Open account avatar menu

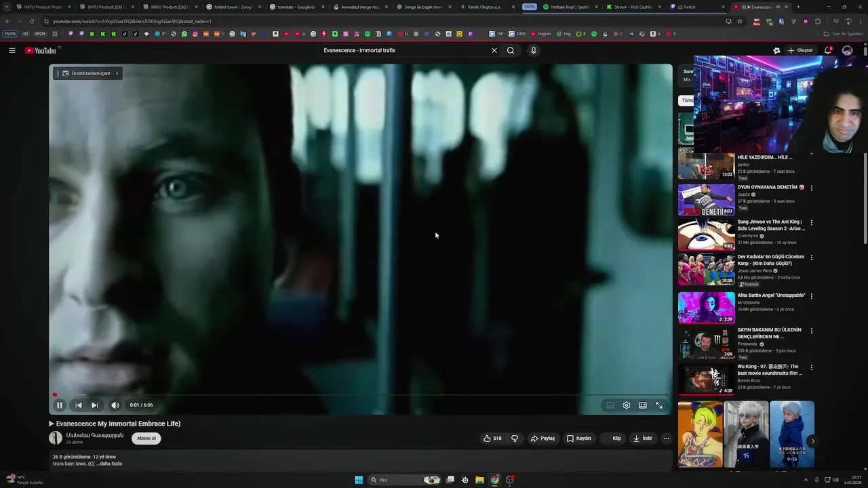[x=847, y=50]
